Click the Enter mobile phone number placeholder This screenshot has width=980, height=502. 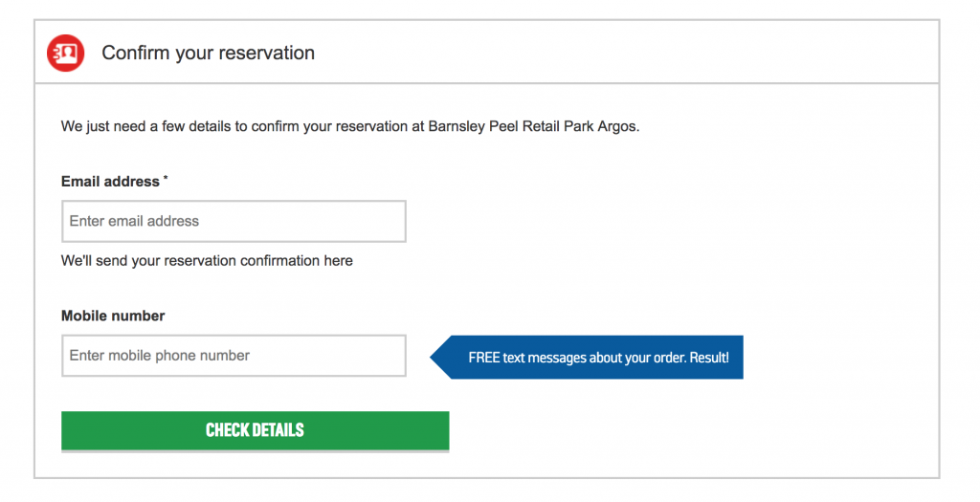pos(160,356)
